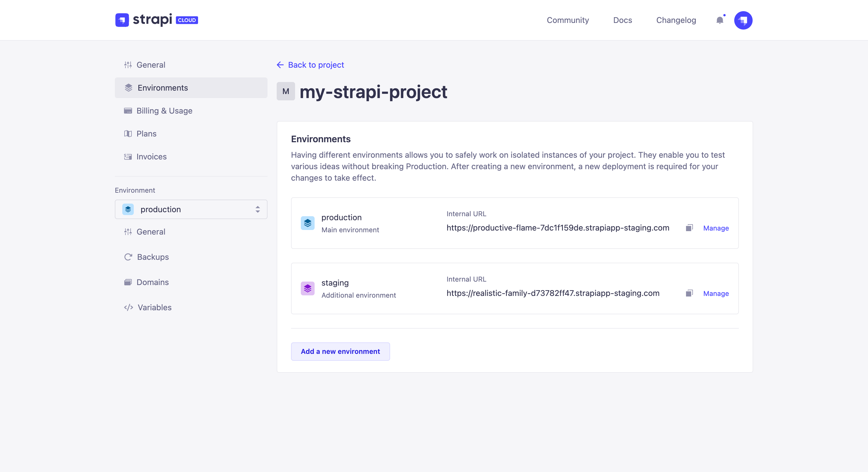View the Changelog
This screenshot has width=868, height=472.
pyautogui.click(x=676, y=20)
